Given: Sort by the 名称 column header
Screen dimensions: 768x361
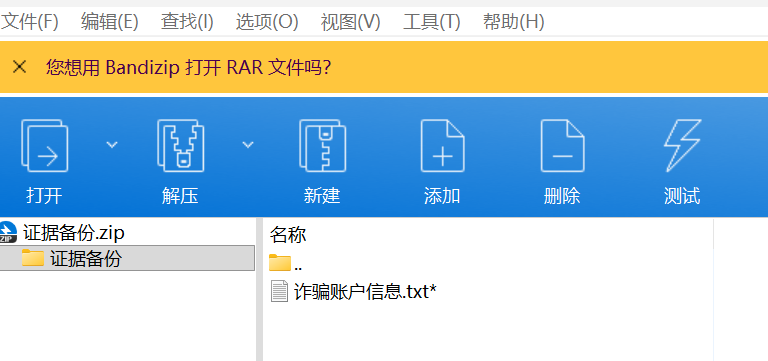Looking at the screenshot, I should pyautogui.click(x=288, y=235).
